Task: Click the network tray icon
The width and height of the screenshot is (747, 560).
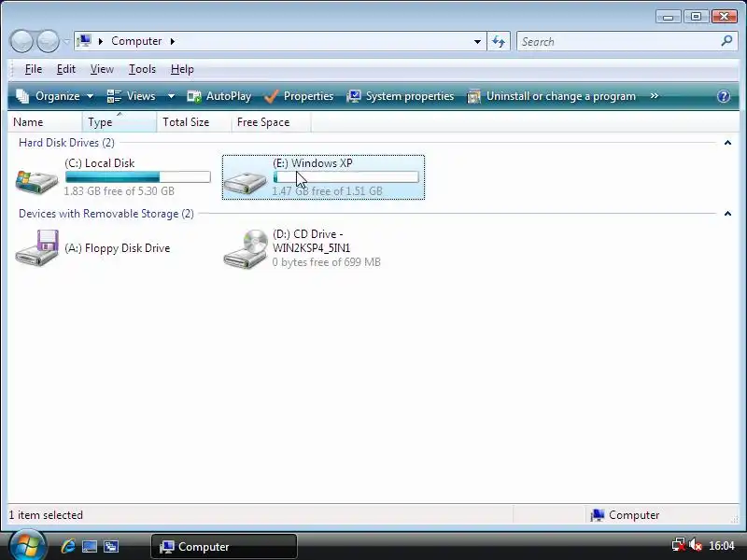Action: click(x=679, y=545)
